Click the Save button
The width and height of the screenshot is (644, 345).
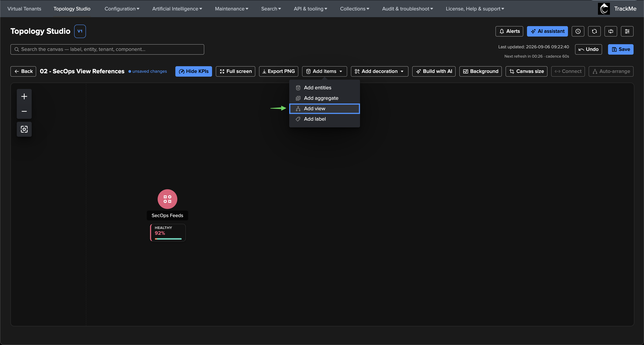pos(621,49)
